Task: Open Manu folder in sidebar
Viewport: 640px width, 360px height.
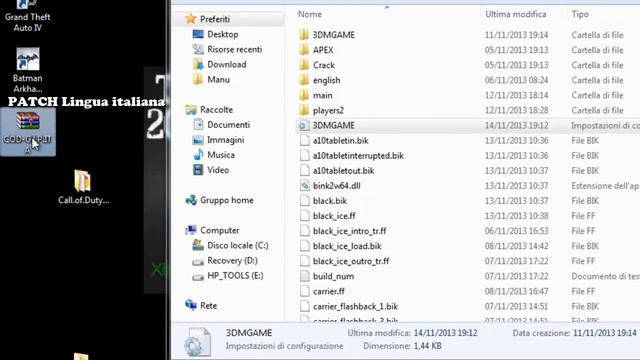Action: (218, 80)
